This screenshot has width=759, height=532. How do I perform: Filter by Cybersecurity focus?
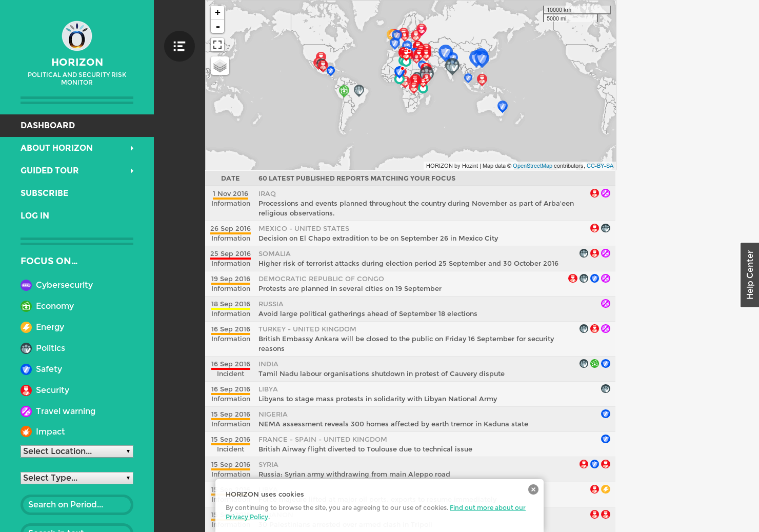pos(64,285)
